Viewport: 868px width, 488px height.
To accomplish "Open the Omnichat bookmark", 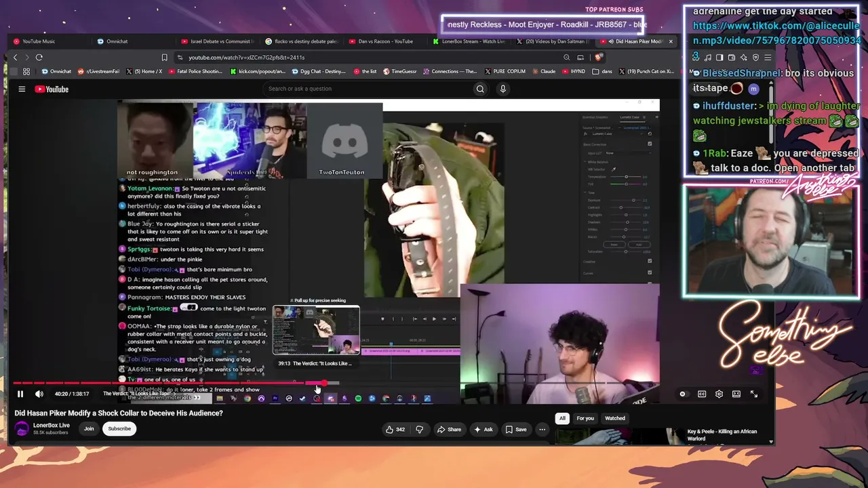I will [56, 72].
